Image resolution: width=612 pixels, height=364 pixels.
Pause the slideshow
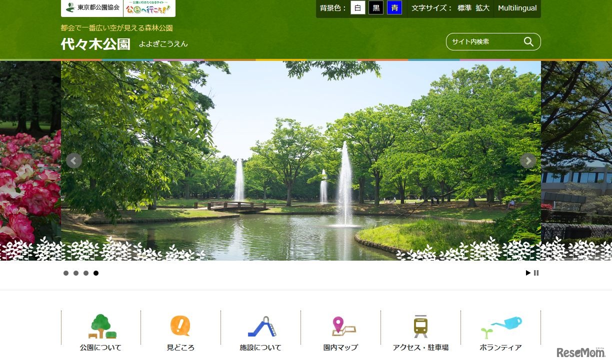click(536, 273)
